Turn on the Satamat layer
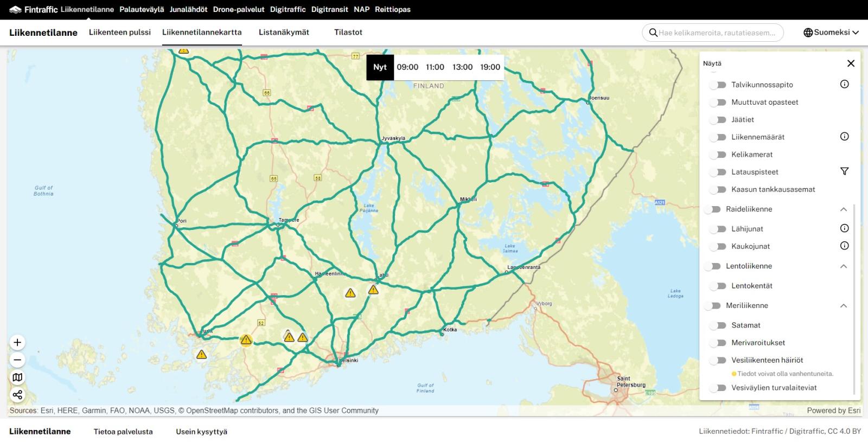The height and width of the screenshot is (442, 868). pos(718,325)
